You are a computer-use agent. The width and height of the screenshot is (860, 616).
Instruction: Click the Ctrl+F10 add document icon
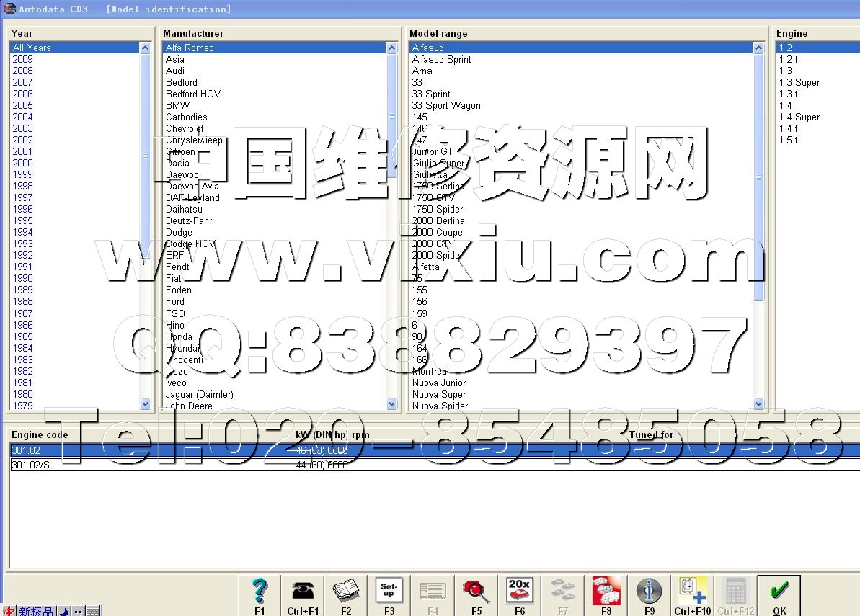[692, 592]
